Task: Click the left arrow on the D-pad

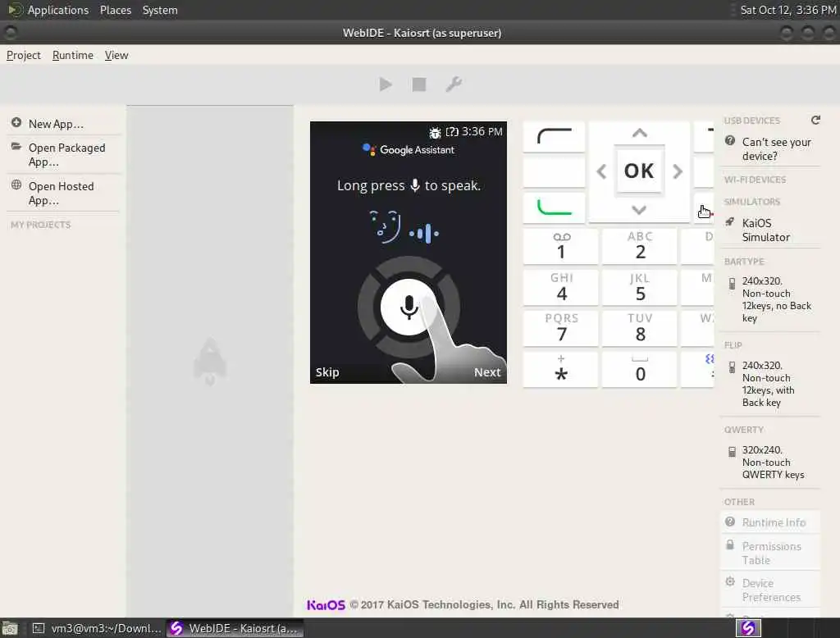Action: (601, 171)
